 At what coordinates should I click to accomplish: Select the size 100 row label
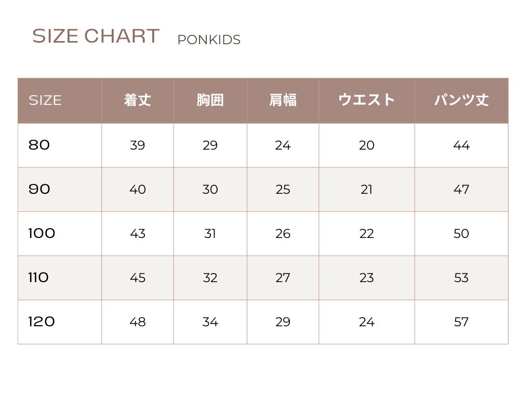(x=42, y=233)
